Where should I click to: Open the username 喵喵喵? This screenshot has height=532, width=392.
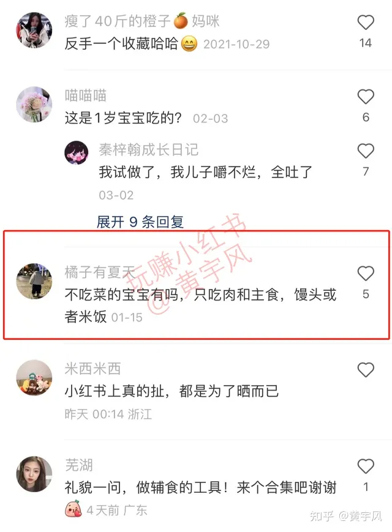click(86, 96)
